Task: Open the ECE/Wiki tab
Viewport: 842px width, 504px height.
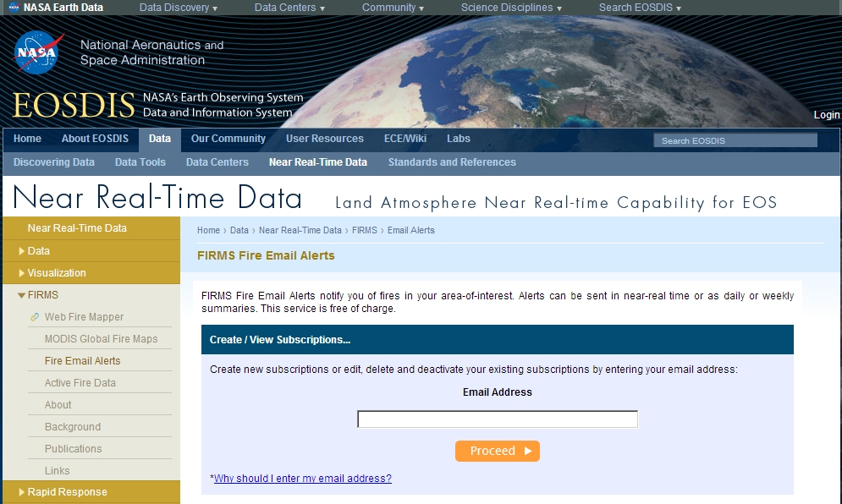Action: [x=404, y=139]
